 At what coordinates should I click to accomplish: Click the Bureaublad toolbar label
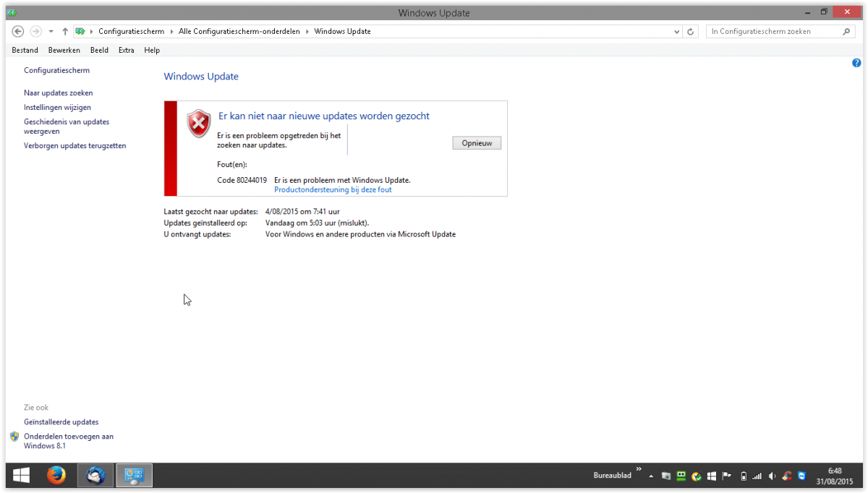pyautogui.click(x=612, y=476)
